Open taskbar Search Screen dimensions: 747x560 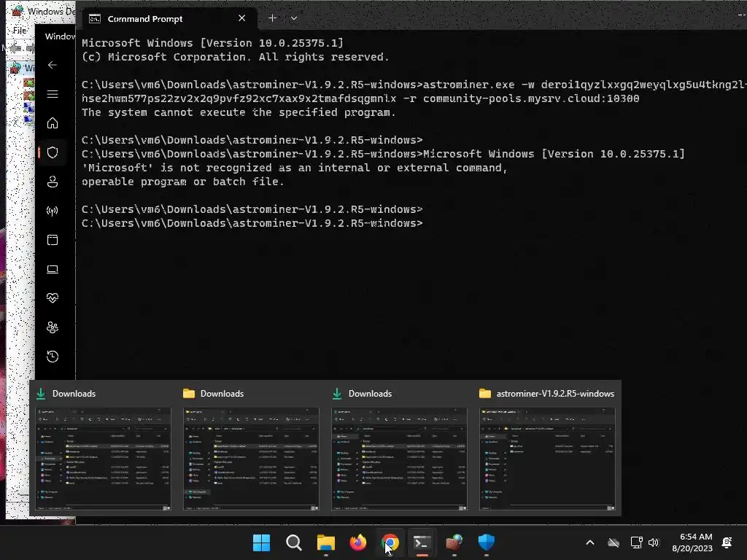point(294,542)
